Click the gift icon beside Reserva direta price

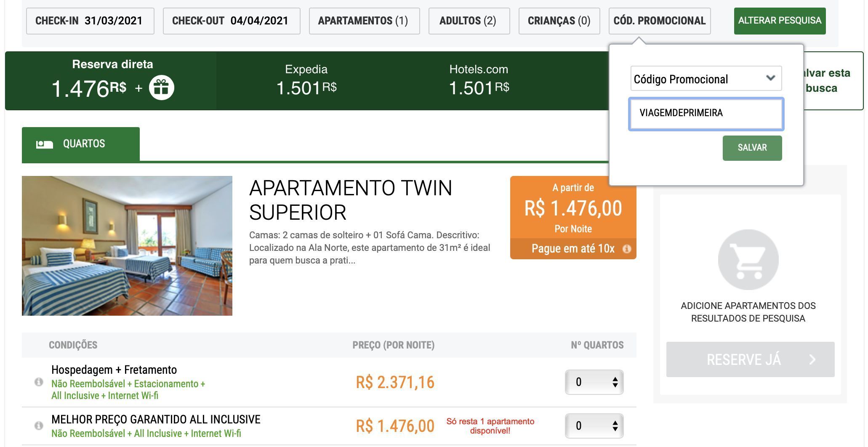point(162,88)
